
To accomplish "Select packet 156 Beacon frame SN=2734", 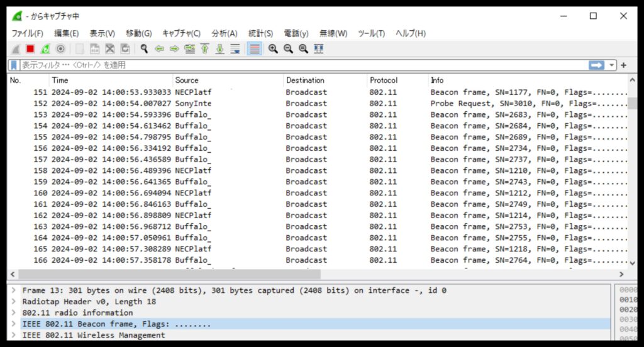I will coord(318,148).
